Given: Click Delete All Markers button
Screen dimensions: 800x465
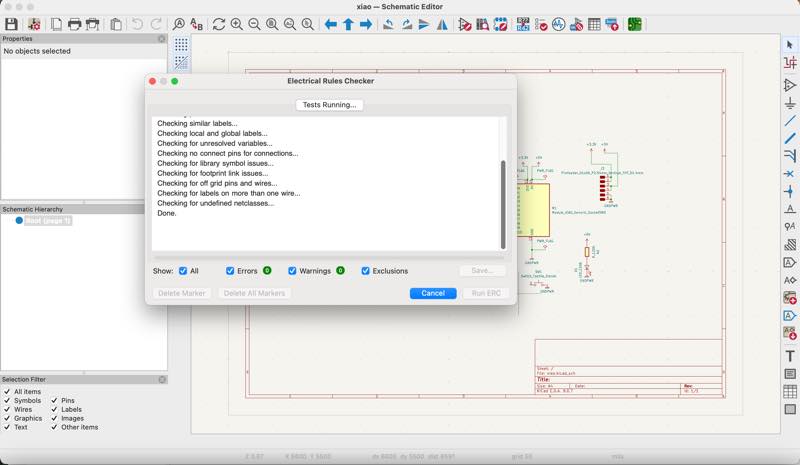Looking at the screenshot, I should tap(254, 293).
